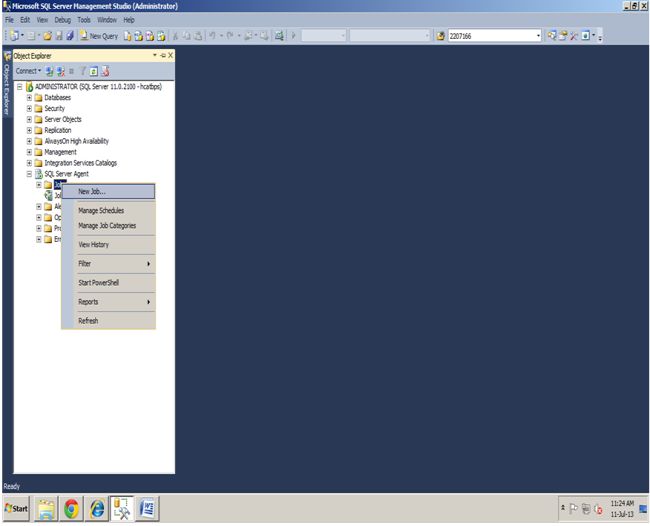Open the Window menu
Viewport: 650px width, 526px height.
107,20
